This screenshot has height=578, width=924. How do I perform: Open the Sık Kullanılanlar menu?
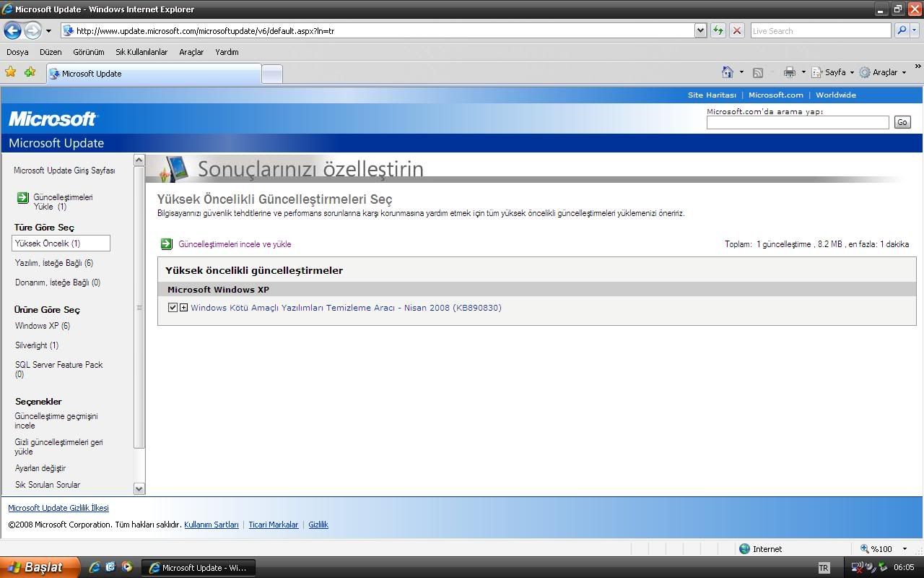pyautogui.click(x=141, y=52)
